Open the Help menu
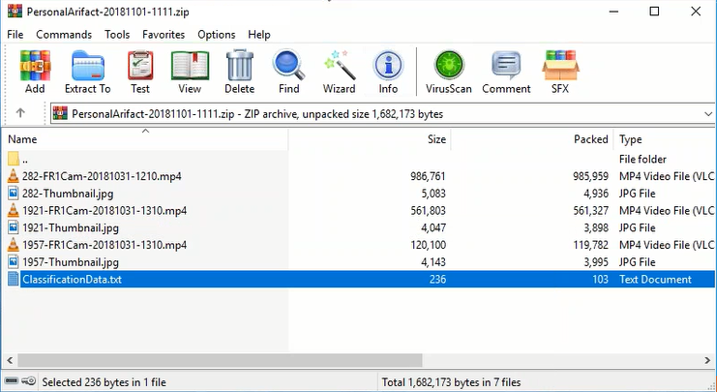Screen dimensions: 718x392 pyautogui.click(x=259, y=35)
